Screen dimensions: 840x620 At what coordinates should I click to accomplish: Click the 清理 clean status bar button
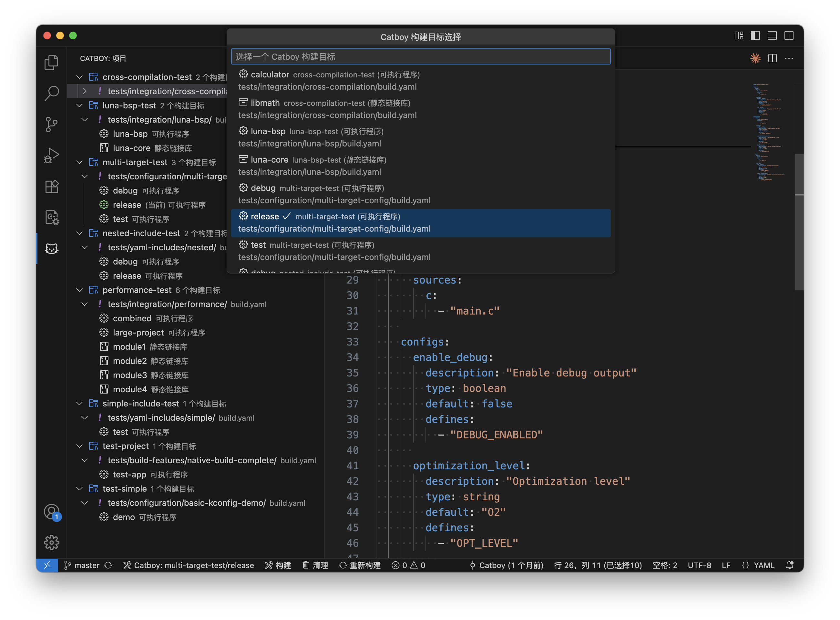coord(315,565)
